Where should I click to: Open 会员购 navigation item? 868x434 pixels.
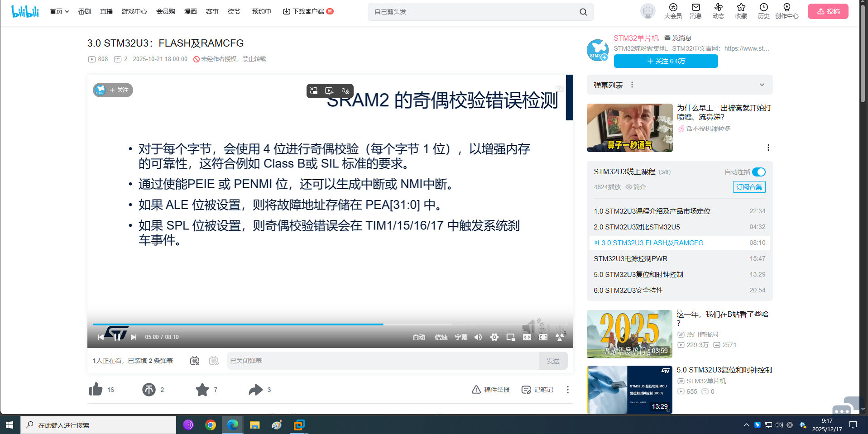(x=166, y=11)
